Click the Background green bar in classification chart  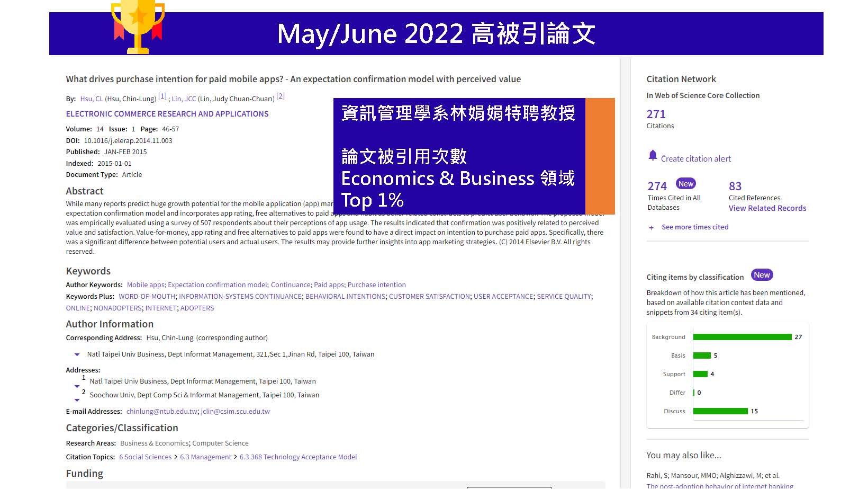[742, 337]
